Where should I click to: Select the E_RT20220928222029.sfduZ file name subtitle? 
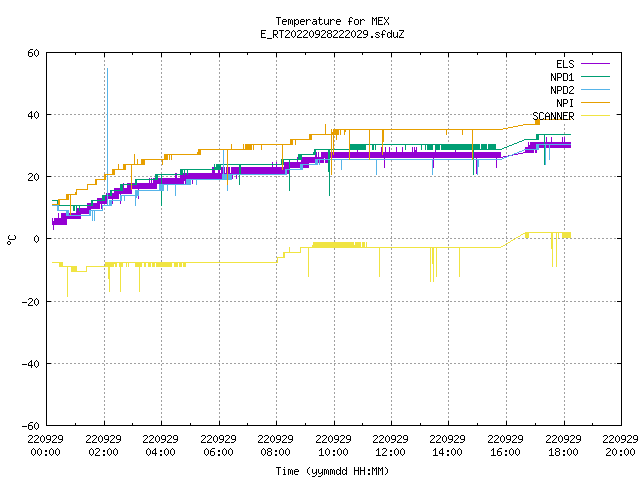(332, 34)
